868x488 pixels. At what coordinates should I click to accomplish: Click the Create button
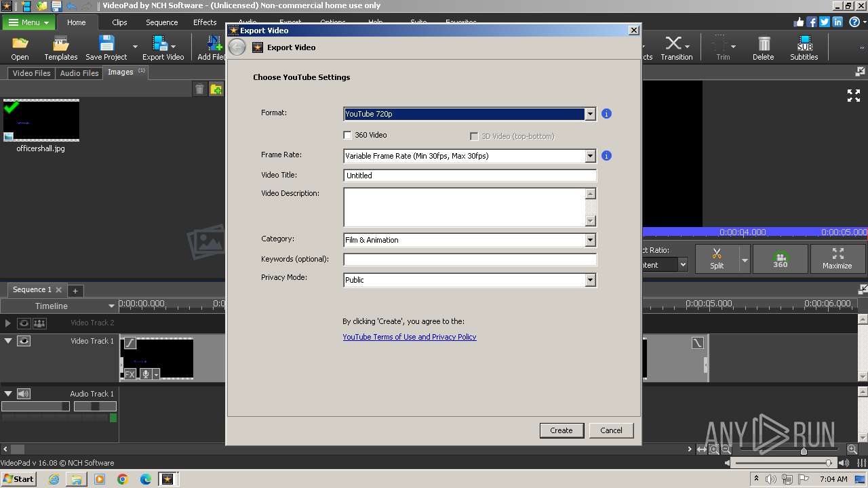coord(561,430)
